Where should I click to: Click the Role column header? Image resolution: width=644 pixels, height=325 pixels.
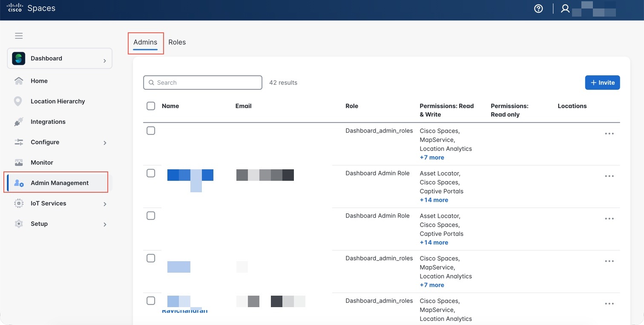point(352,106)
